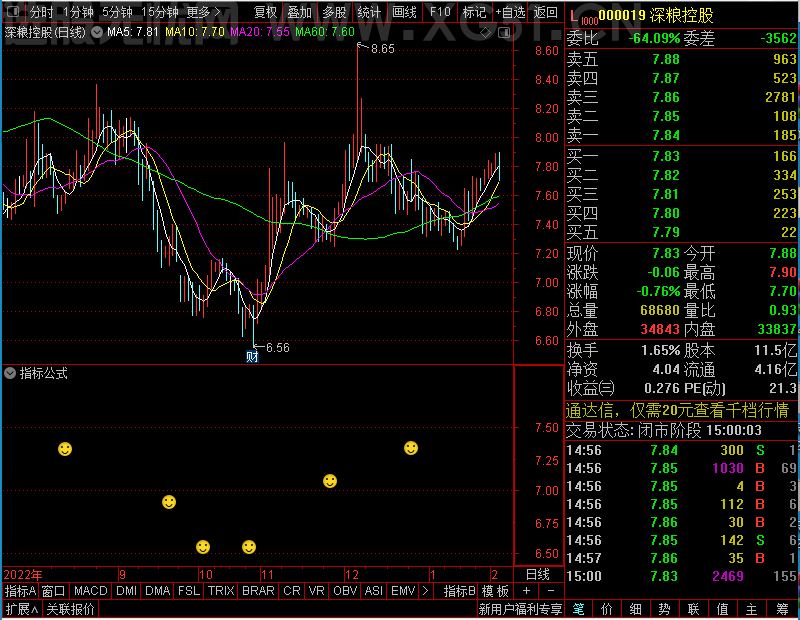Select the 1分钟 period
The height and width of the screenshot is (620, 800).
[78, 12]
